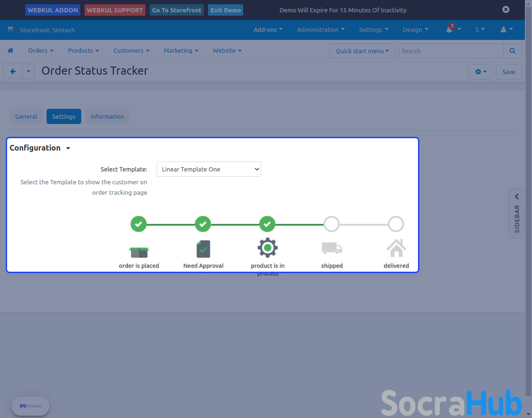Click the Save button
This screenshot has width=532, height=418.
tap(509, 72)
